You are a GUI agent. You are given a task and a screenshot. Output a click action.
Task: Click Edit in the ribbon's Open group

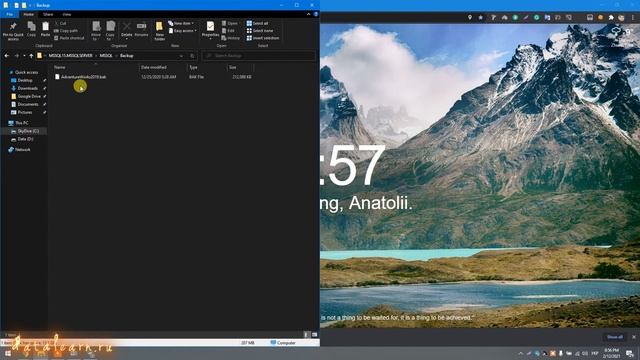[229, 31]
